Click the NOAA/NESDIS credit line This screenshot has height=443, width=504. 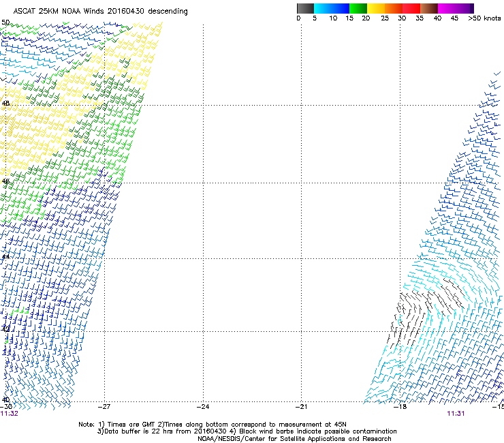click(294, 439)
